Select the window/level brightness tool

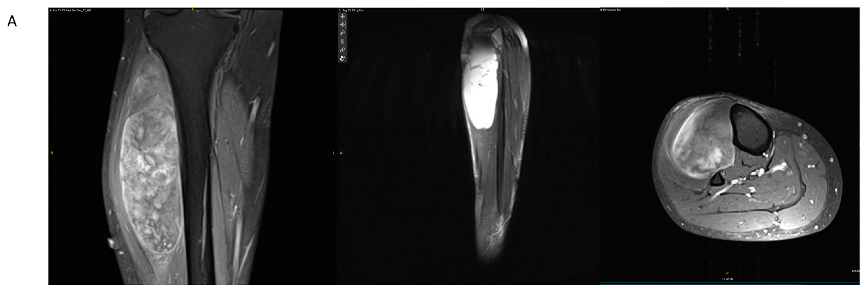342,24
